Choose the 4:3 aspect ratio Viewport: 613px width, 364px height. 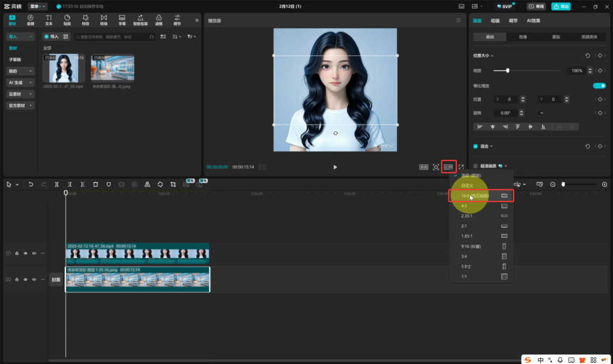coord(481,206)
